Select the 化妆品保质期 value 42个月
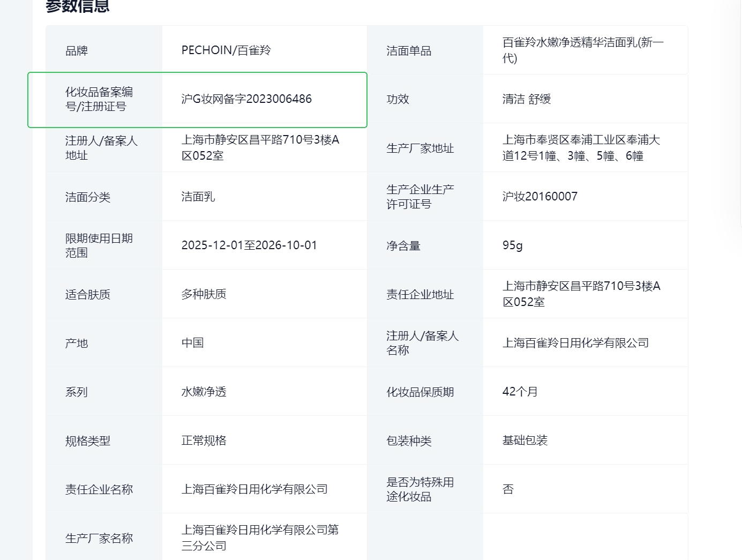742x560 pixels. click(520, 392)
